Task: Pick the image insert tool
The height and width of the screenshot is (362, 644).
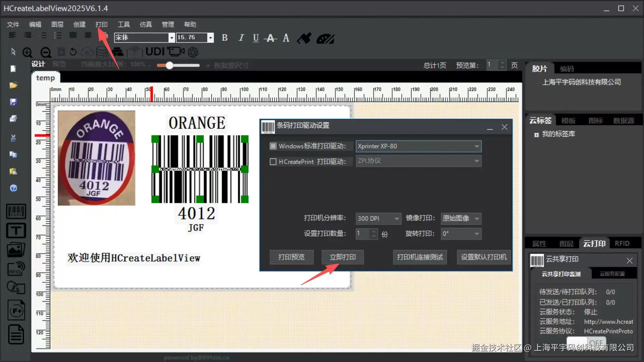Action: (16, 250)
